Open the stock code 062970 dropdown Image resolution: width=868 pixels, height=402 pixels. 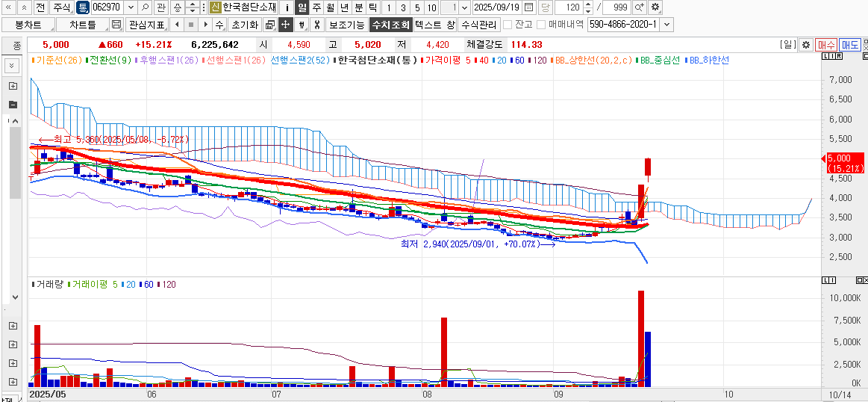[x=131, y=7]
